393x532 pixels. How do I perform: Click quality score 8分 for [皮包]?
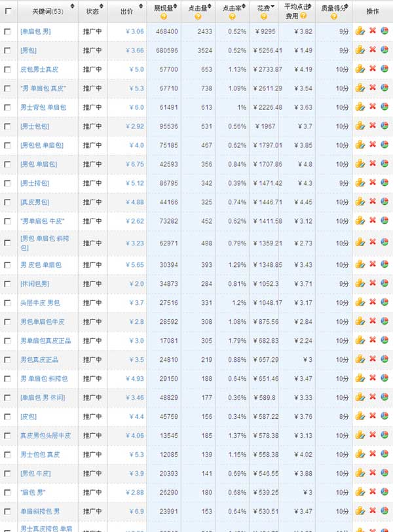(344, 417)
